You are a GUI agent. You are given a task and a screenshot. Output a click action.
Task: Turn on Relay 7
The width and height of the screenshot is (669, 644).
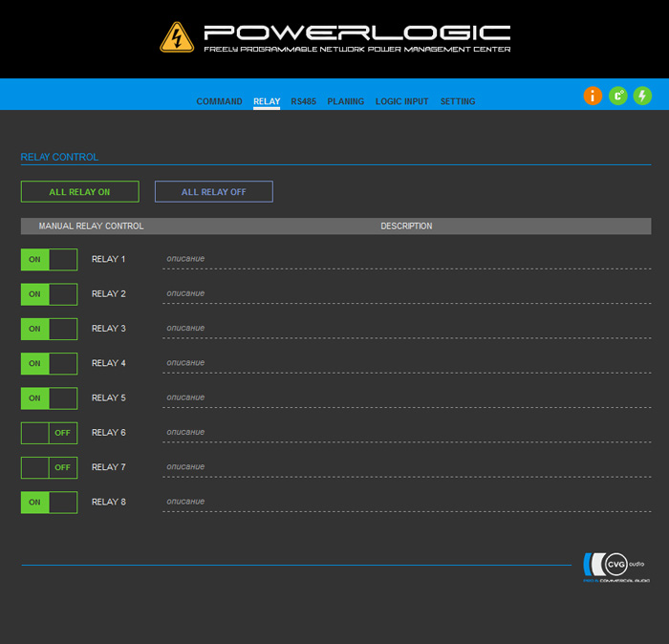pyautogui.click(x=49, y=467)
